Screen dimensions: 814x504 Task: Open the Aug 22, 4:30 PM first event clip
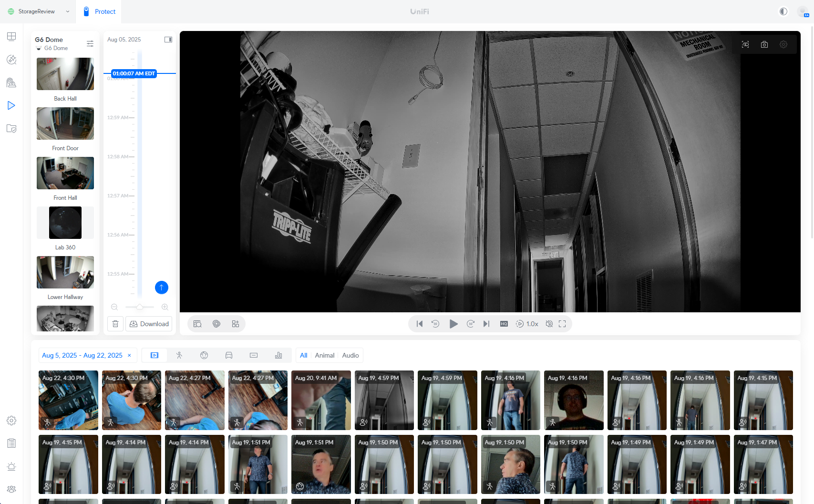[x=68, y=400]
